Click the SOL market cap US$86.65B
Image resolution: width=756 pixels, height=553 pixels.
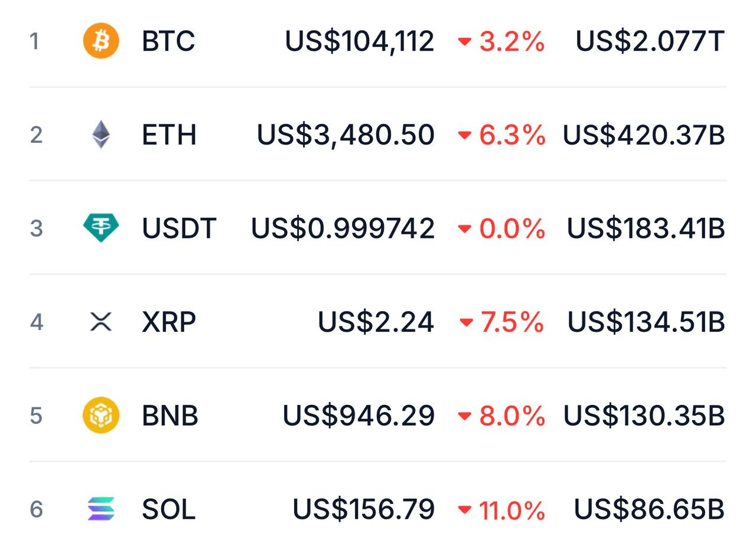[x=649, y=509]
